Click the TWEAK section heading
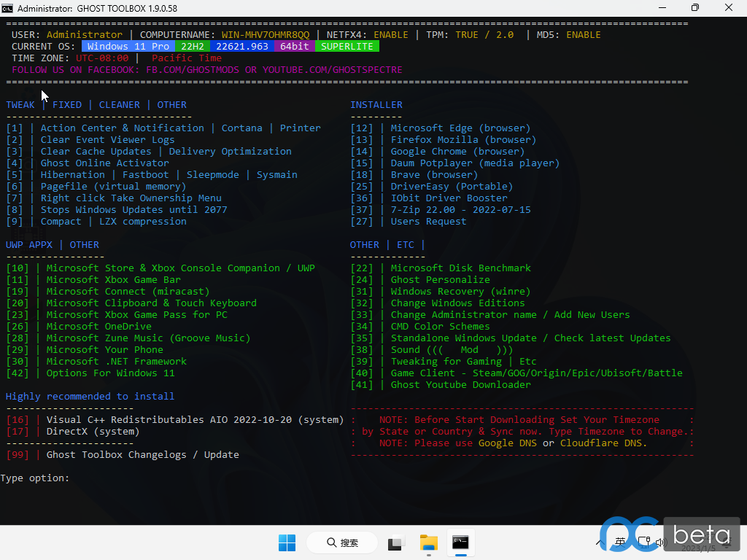The height and width of the screenshot is (560, 747). coord(20,105)
